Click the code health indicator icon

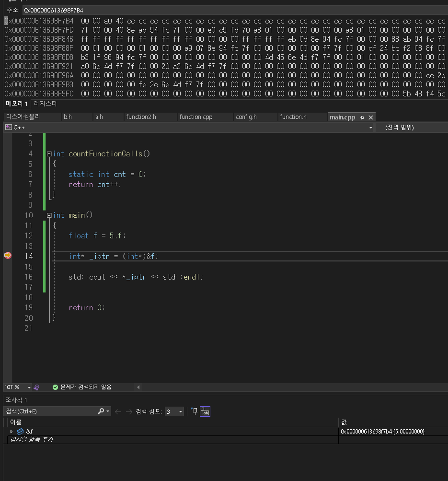coord(36,387)
